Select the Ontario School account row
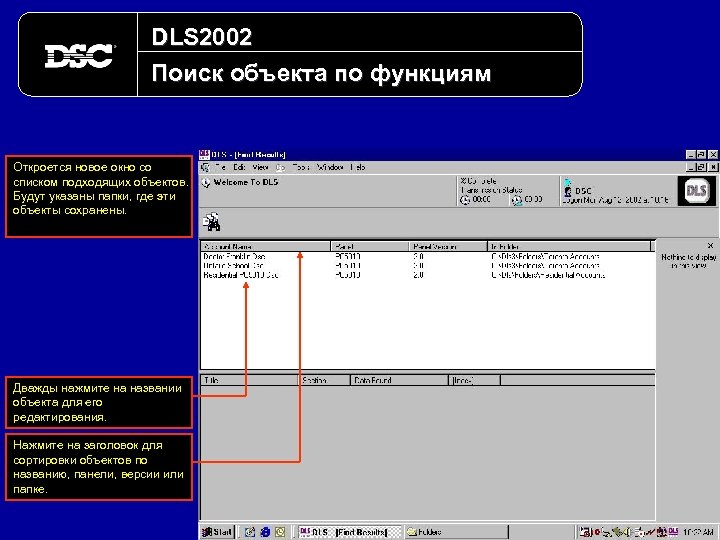 233,266
